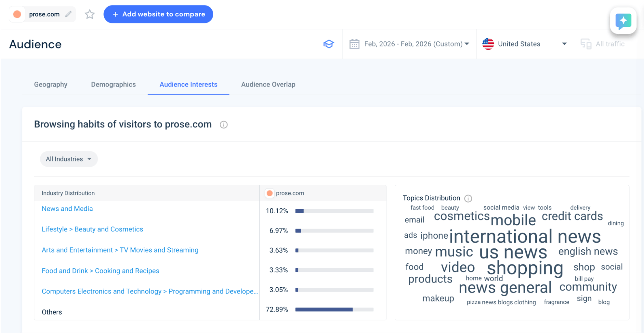This screenshot has width=644, height=333.
Task: Click the 'email' topic word
Action: click(414, 220)
